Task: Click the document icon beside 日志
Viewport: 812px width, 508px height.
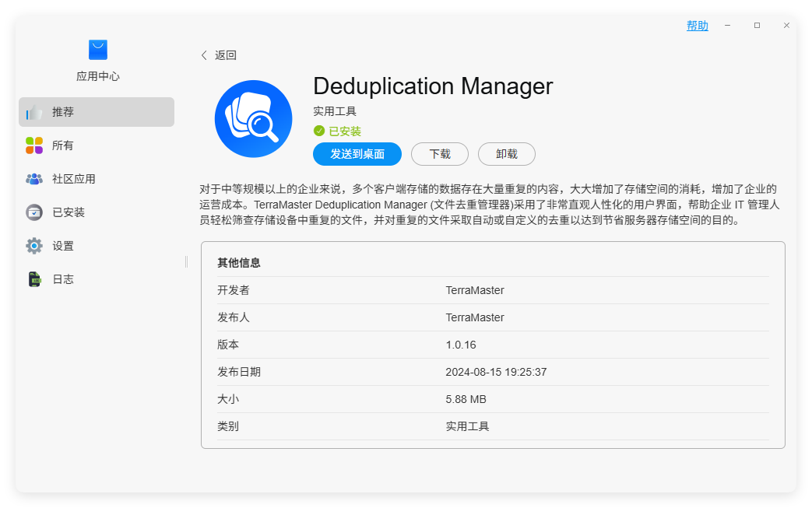Action: coord(34,279)
